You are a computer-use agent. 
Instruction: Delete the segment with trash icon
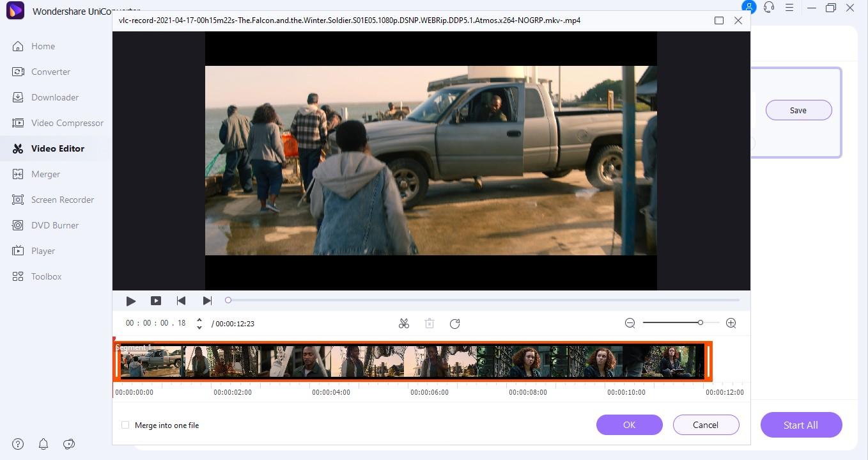pyautogui.click(x=430, y=324)
